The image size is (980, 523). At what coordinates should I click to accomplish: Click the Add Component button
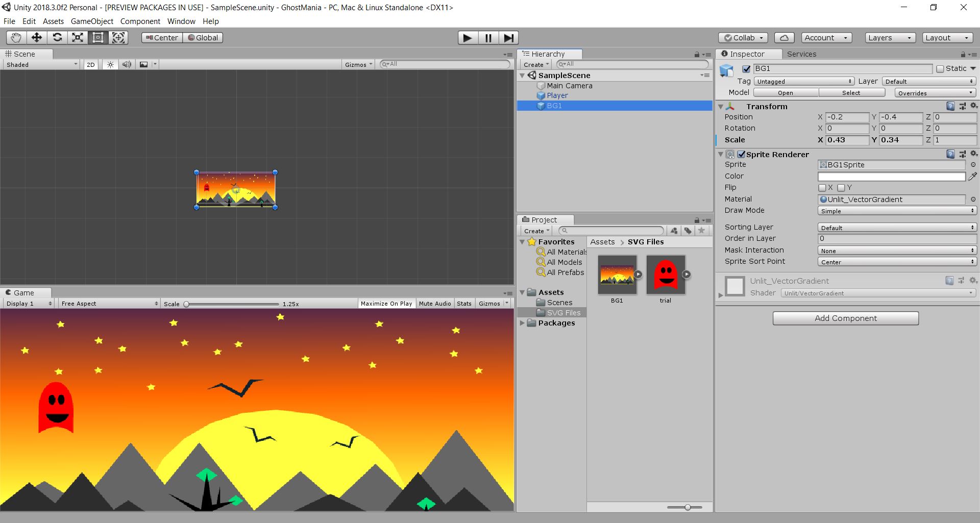click(845, 318)
